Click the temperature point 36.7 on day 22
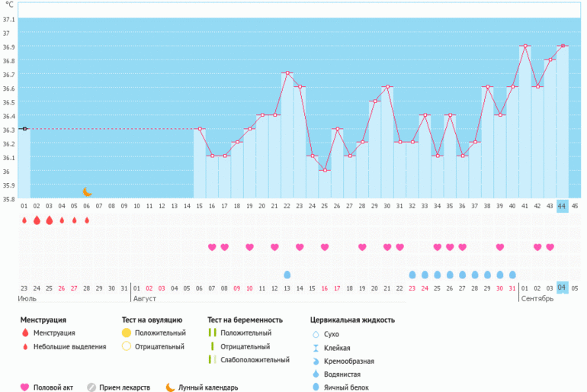Screen dimensions: 587x392 (287, 73)
